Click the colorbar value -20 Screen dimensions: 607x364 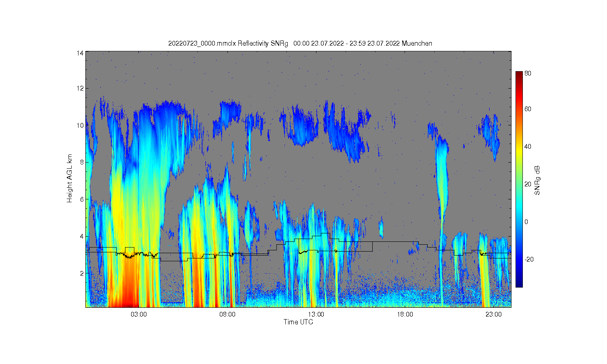(528, 260)
